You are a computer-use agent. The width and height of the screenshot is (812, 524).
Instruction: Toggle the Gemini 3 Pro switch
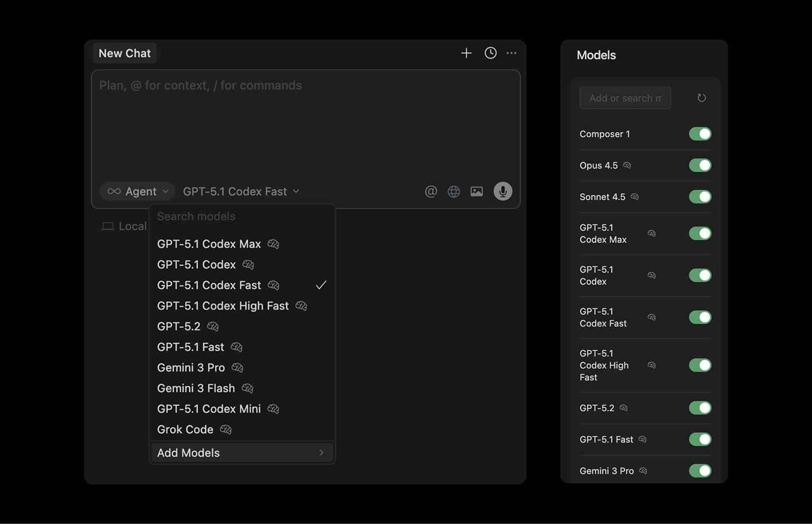(700, 471)
